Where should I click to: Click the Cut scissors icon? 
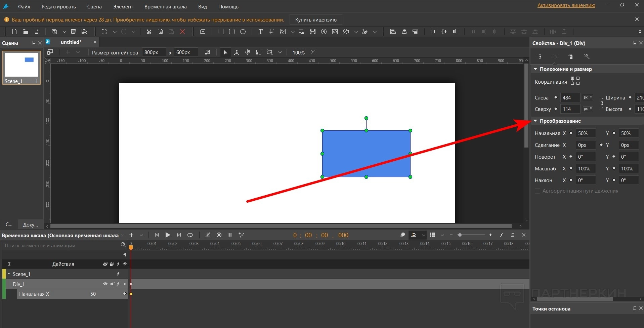point(149,32)
